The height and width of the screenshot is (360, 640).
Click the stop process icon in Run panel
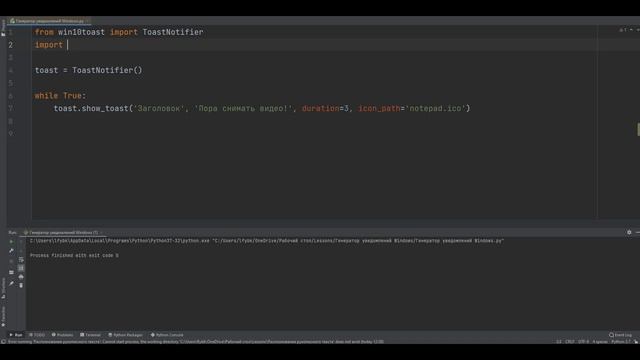pos(11,261)
